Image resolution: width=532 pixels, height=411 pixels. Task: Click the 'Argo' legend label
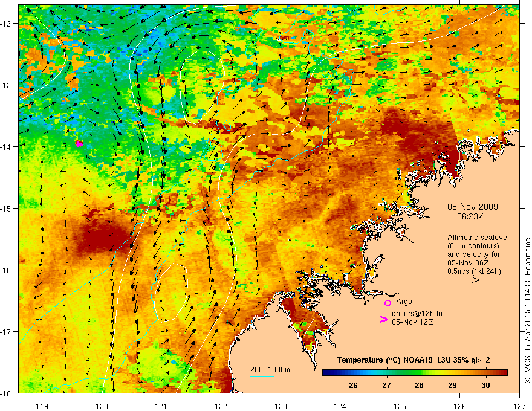tap(404, 302)
